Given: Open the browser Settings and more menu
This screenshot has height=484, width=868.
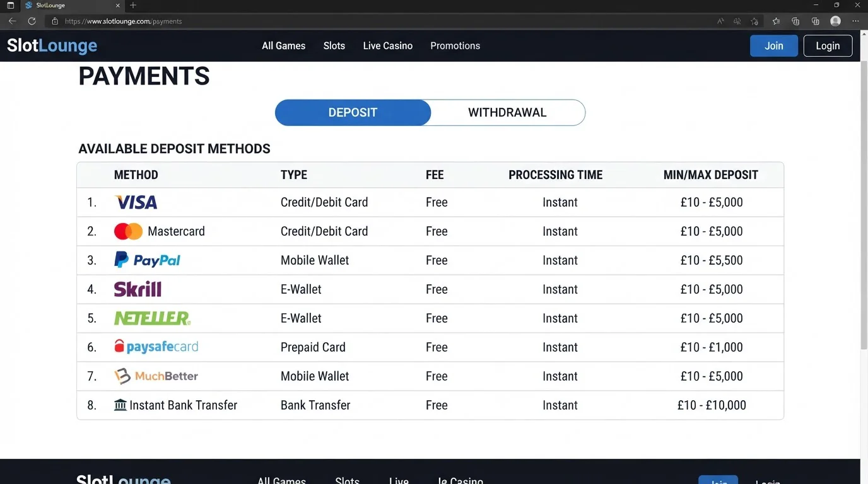Looking at the screenshot, I should 855,21.
